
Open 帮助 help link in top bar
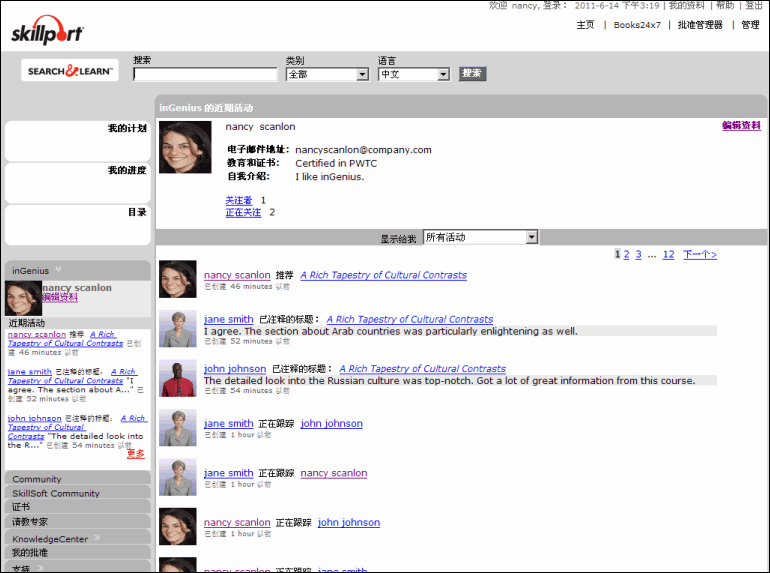click(x=725, y=5)
